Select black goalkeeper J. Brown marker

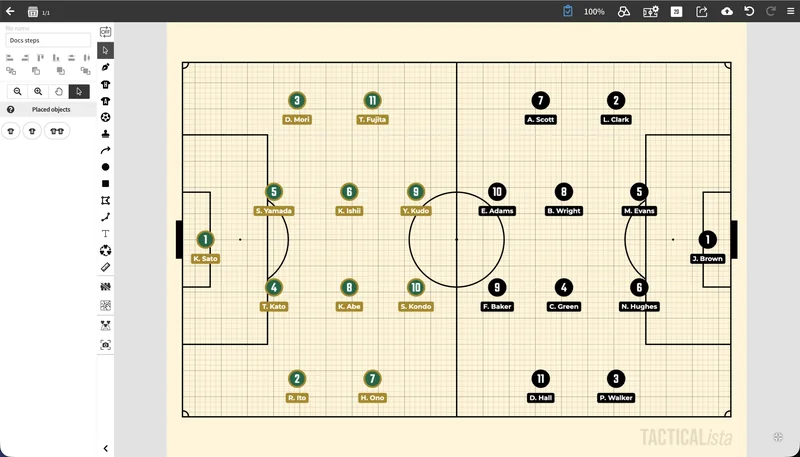pyautogui.click(x=707, y=239)
